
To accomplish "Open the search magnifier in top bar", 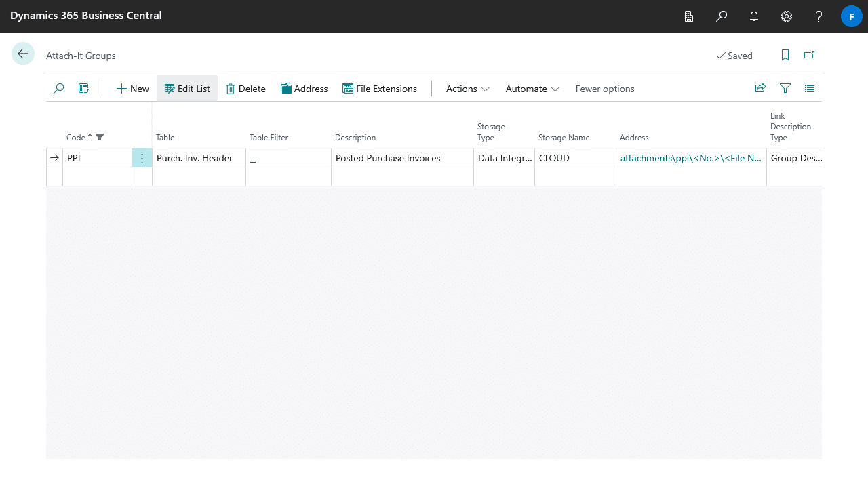I will pyautogui.click(x=722, y=16).
